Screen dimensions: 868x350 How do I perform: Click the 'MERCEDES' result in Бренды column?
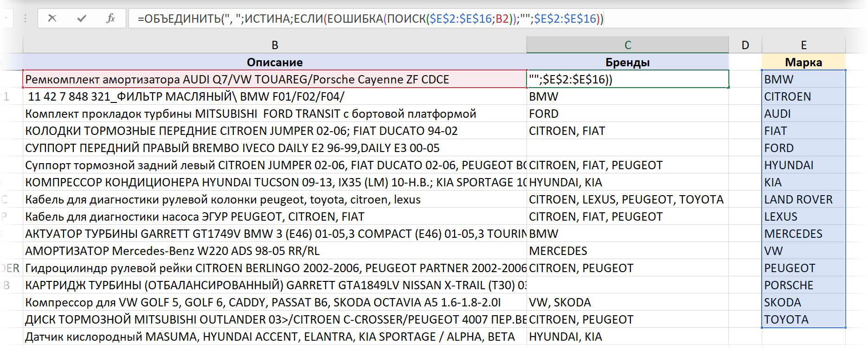[x=628, y=251]
